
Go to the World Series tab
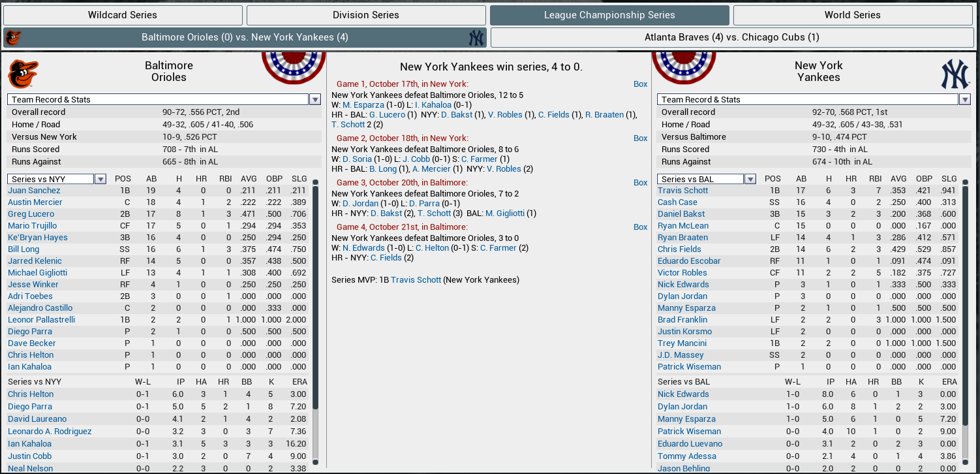tap(853, 15)
